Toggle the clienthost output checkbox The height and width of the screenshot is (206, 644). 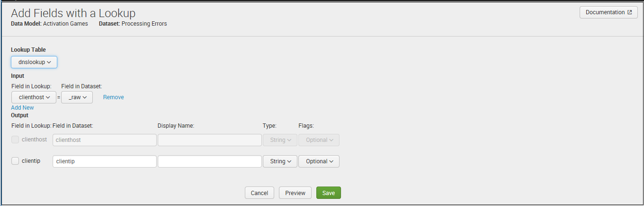[15, 140]
